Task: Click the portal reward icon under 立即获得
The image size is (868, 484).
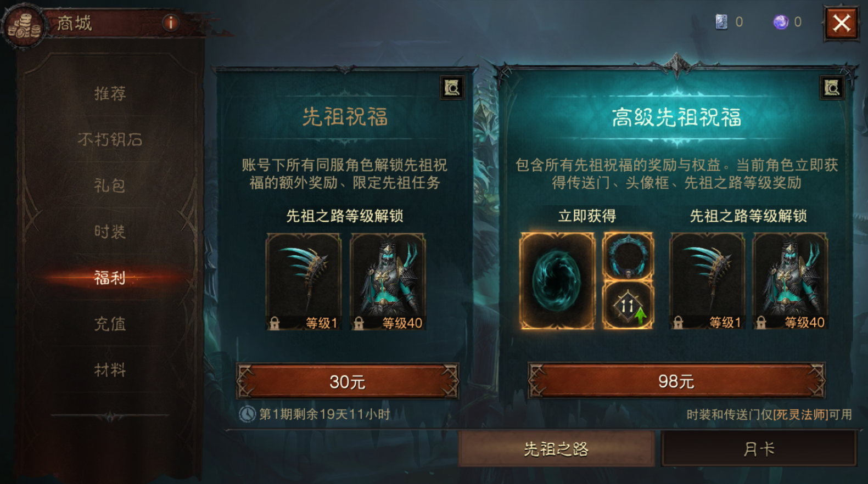Action: [x=557, y=280]
